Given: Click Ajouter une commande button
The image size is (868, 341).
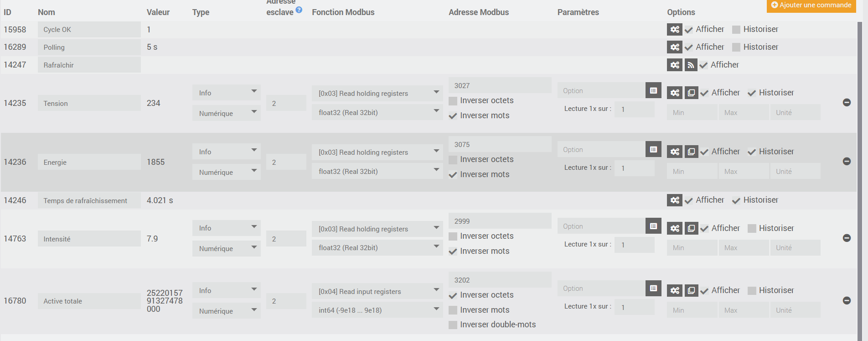Looking at the screenshot, I should pos(811,5).
